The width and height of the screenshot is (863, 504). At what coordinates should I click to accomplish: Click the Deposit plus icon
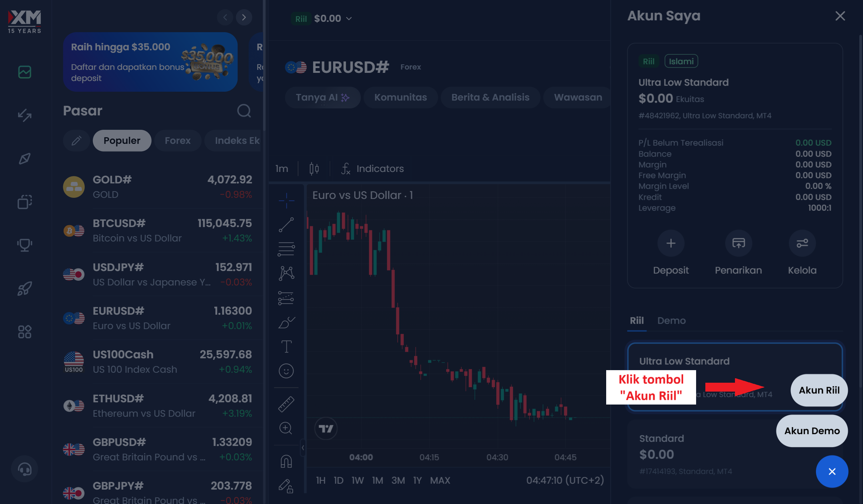tap(671, 243)
